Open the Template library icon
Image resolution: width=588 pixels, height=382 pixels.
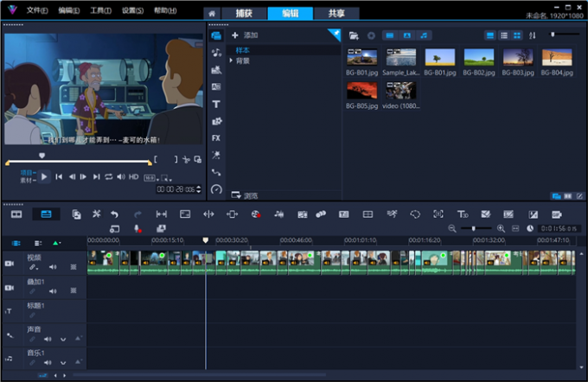point(216,70)
